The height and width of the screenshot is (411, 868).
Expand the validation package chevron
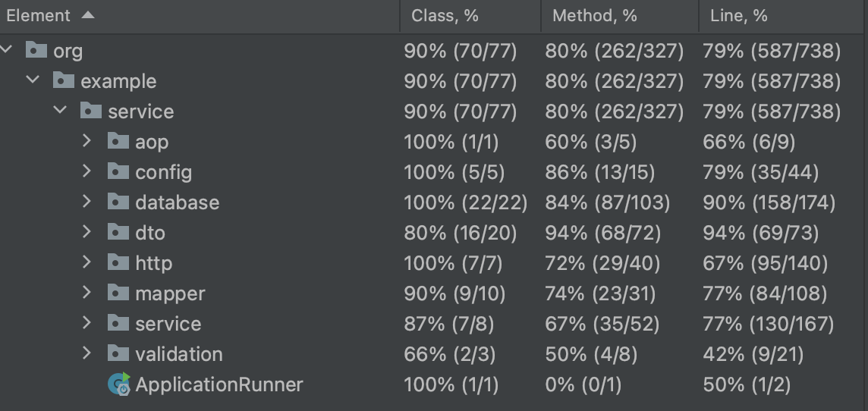(86, 353)
